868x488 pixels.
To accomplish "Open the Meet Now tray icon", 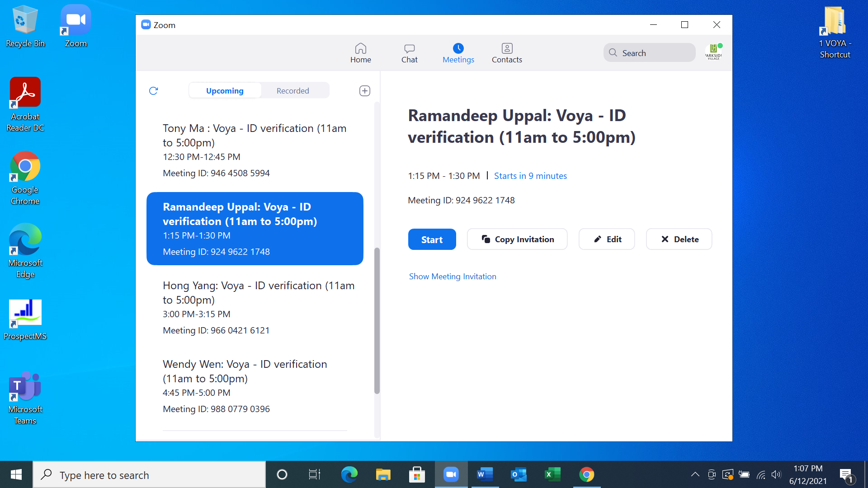I will [x=712, y=474].
